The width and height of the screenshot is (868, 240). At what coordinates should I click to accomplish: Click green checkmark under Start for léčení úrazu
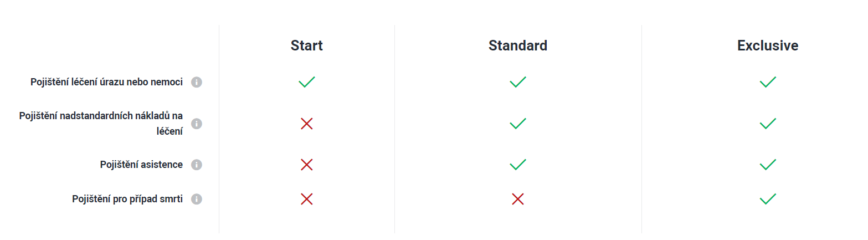pyautogui.click(x=307, y=82)
